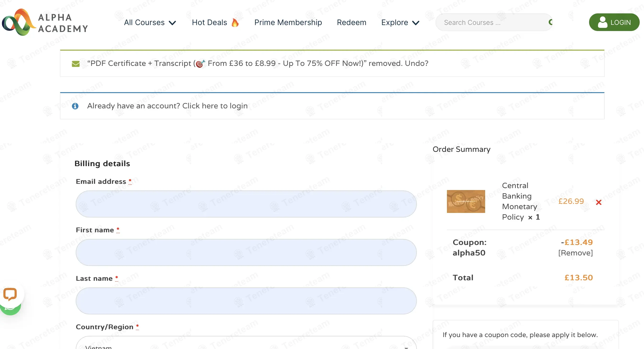
Task: Go to the Redeem page
Action: click(x=351, y=22)
